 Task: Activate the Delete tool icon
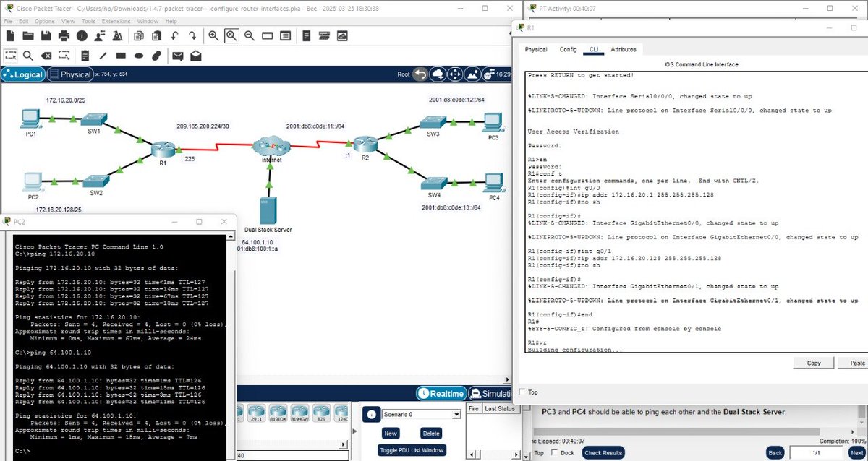coord(46,56)
